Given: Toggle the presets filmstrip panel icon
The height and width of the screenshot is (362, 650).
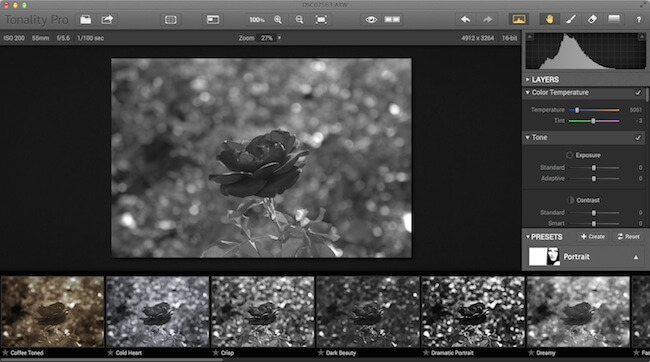Looking at the screenshot, I should (171, 19).
